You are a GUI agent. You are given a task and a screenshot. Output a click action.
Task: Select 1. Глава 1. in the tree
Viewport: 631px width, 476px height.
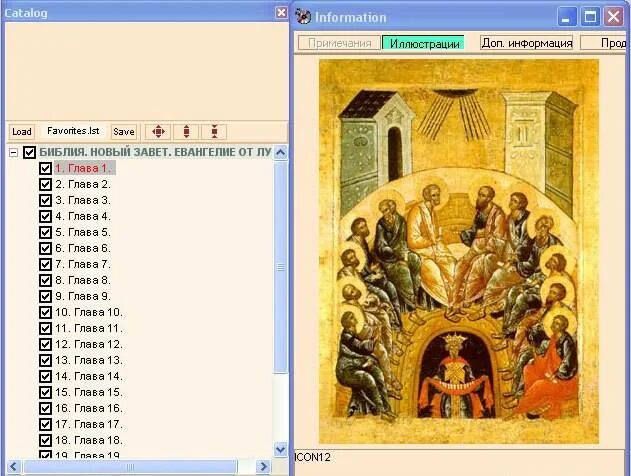(83, 168)
